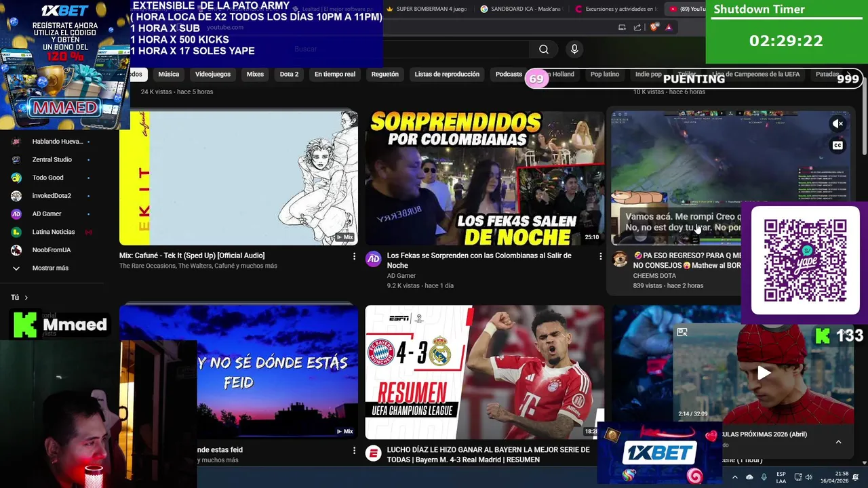868x488 pixels.
Task: Click the microphone icon in system tray
Action: coord(764,477)
